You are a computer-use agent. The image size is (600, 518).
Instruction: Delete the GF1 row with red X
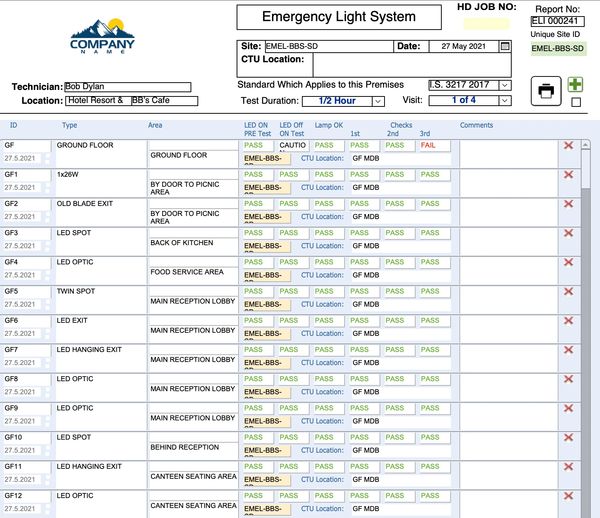tap(569, 174)
